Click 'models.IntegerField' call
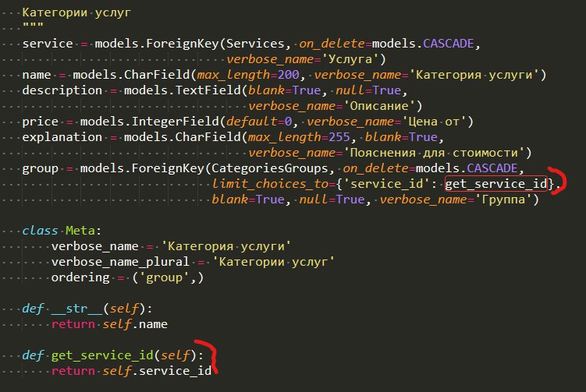 coord(150,122)
